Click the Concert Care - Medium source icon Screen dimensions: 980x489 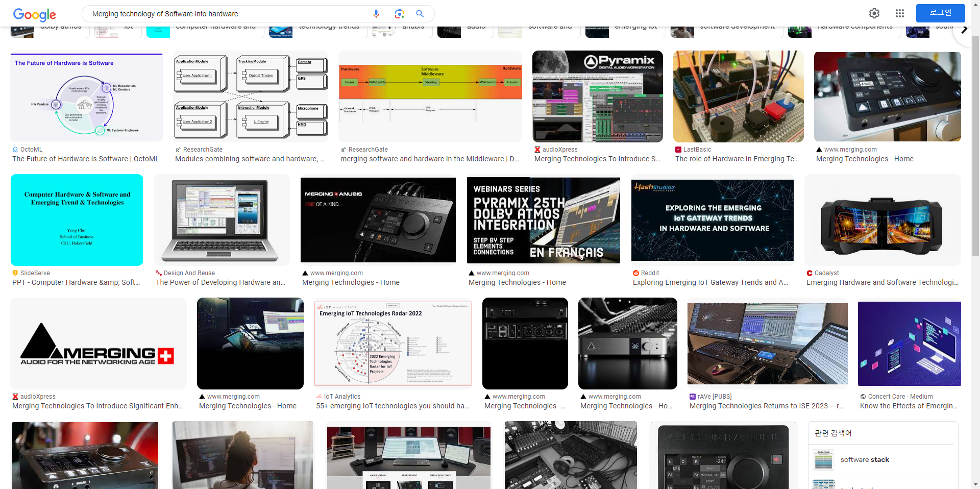pos(863,397)
